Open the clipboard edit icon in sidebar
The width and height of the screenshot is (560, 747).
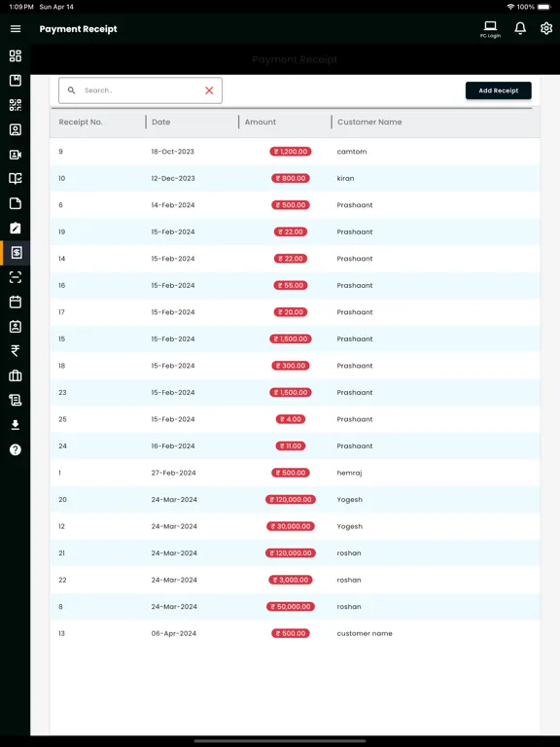[x=16, y=228]
